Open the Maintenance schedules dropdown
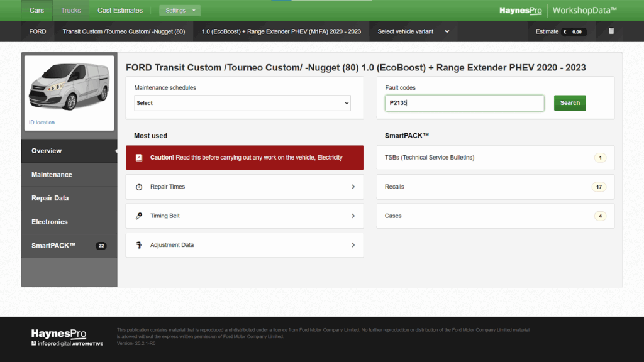The height and width of the screenshot is (362, 644). click(242, 103)
